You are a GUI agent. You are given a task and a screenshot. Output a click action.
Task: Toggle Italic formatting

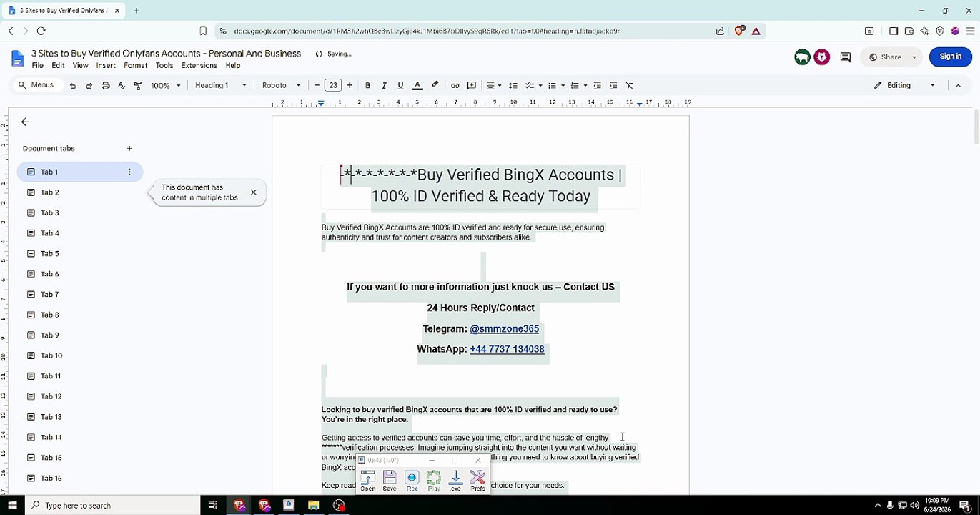tap(384, 86)
